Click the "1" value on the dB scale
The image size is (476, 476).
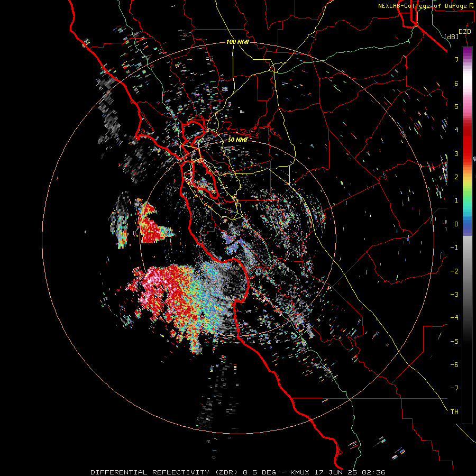tap(456, 200)
